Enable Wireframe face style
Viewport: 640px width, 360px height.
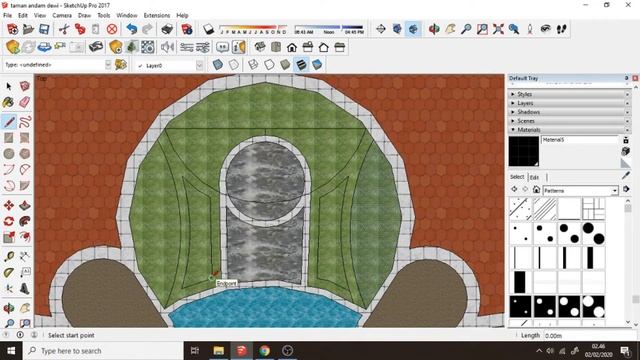[253, 64]
